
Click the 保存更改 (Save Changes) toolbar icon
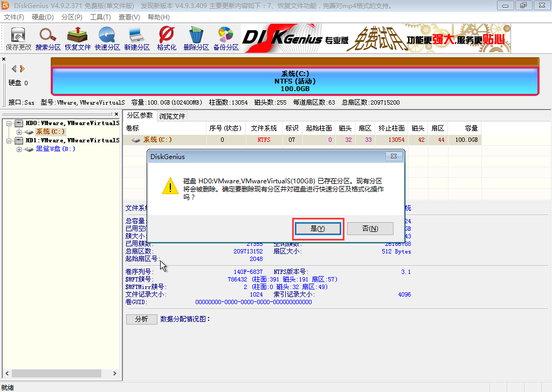pyautogui.click(x=18, y=38)
